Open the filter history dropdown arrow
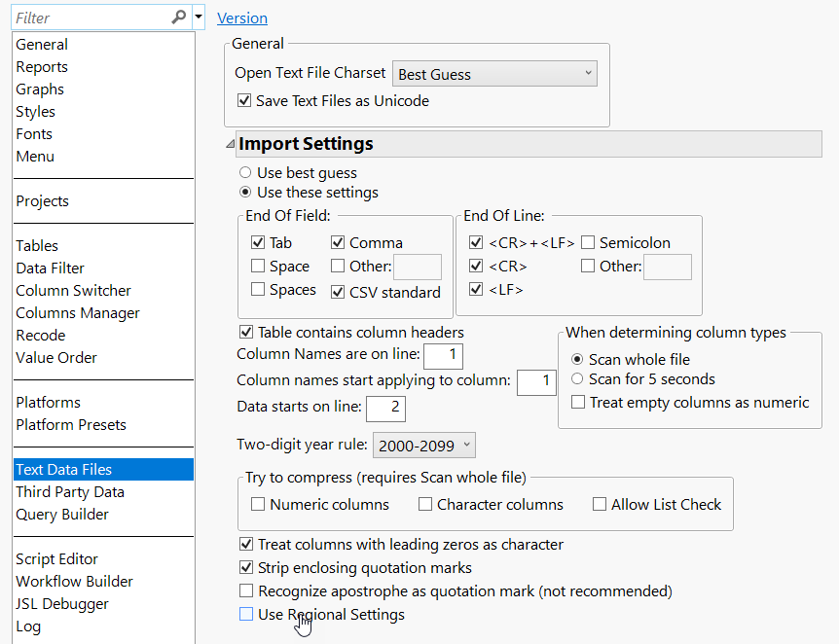 [198, 18]
